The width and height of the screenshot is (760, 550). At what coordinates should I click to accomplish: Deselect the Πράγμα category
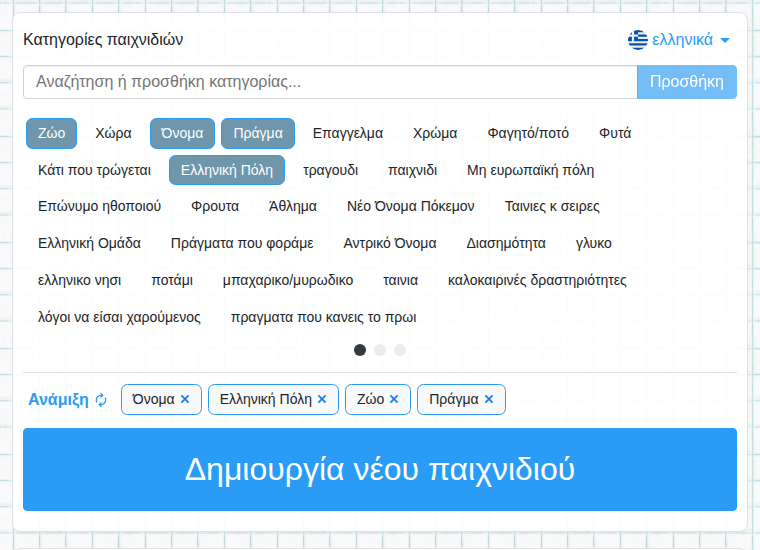click(x=258, y=133)
